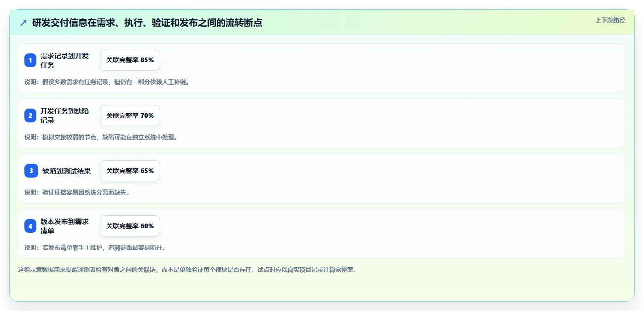Click the footer paragraph about 示意数据
Viewport: 644px width, 311px height.
click(x=187, y=270)
